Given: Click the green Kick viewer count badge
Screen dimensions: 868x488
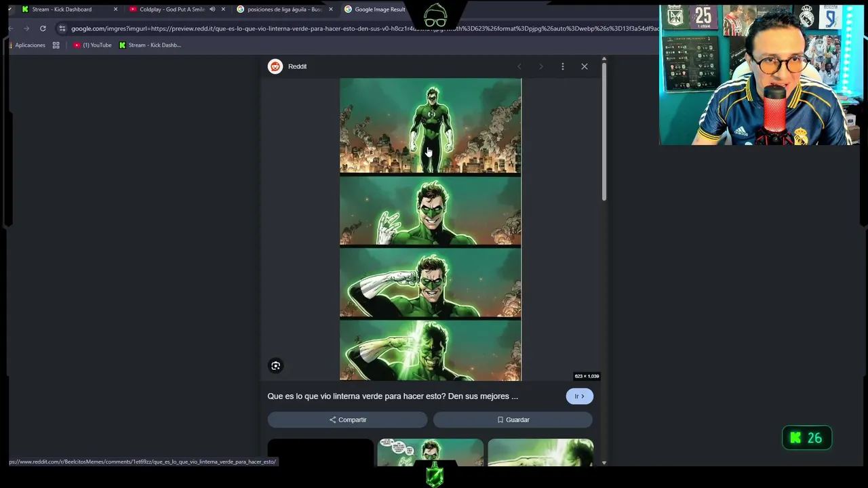Looking at the screenshot, I should pyautogui.click(x=807, y=438).
